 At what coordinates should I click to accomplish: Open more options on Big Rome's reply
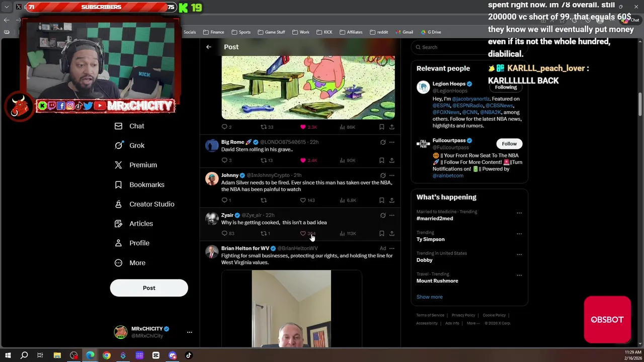point(392,142)
